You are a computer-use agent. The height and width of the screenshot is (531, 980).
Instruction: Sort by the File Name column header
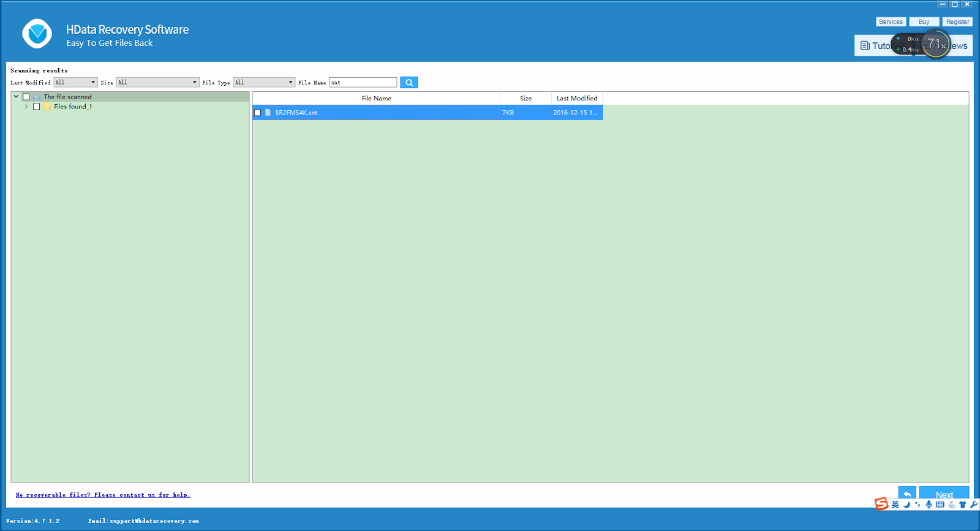[376, 99]
